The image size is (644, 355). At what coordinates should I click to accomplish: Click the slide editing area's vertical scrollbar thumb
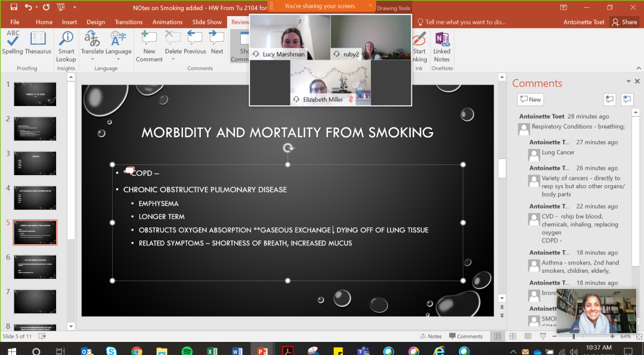pos(502,168)
